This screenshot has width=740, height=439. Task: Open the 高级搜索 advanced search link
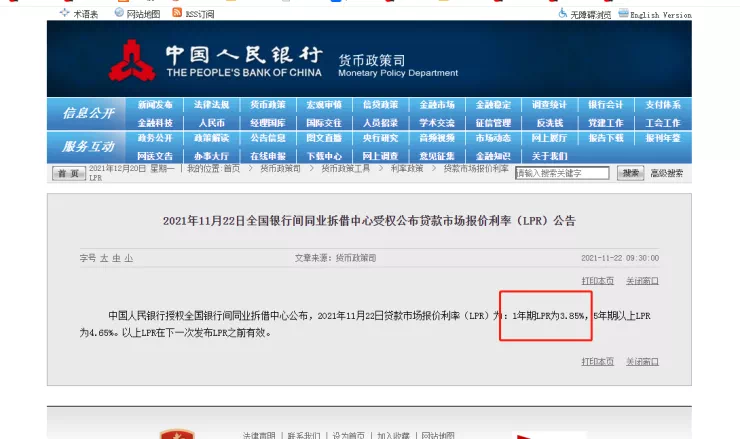click(x=667, y=173)
